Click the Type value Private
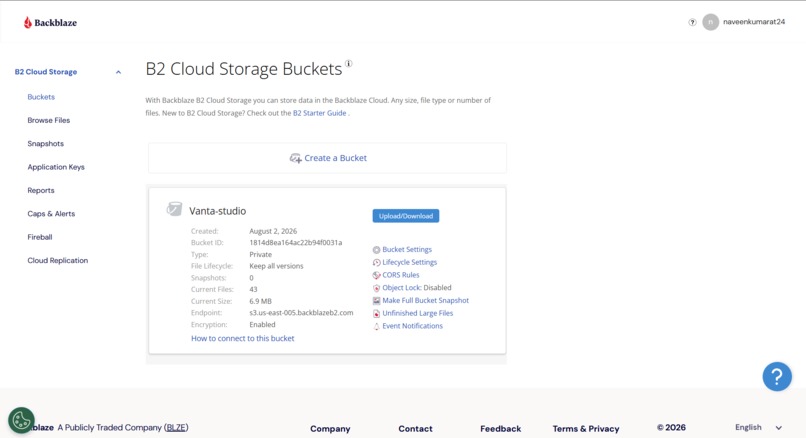Image resolution: width=806 pixels, height=438 pixels. (261, 254)
